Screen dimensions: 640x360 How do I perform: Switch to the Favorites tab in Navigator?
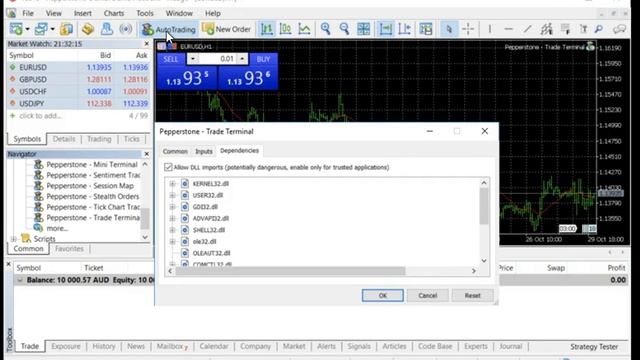pyautogui.click(x=69, y=249)
